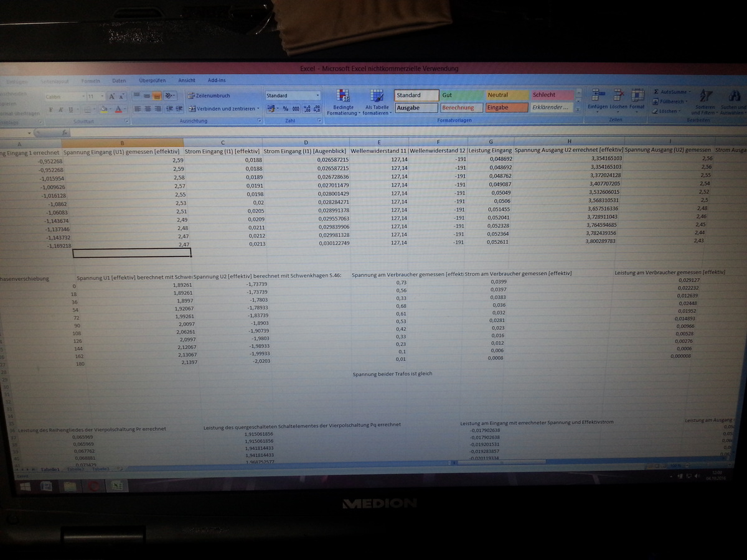Align text left in Ausrichtung group
This screenshot has height=560, width=747.
pos(137,108)
